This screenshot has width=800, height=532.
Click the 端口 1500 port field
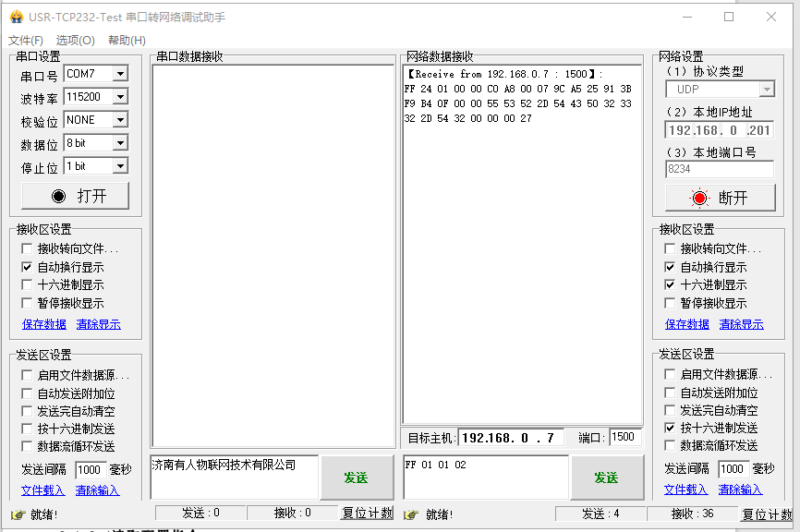point(624,438)
